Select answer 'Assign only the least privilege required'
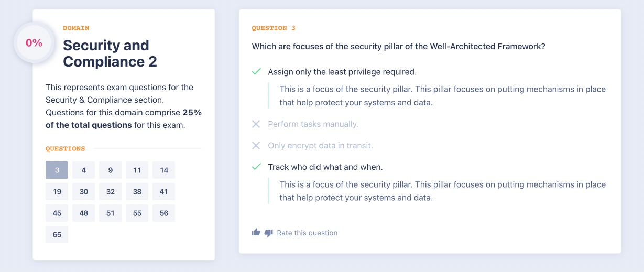The image size is (644, 272). tap(342, 72)
